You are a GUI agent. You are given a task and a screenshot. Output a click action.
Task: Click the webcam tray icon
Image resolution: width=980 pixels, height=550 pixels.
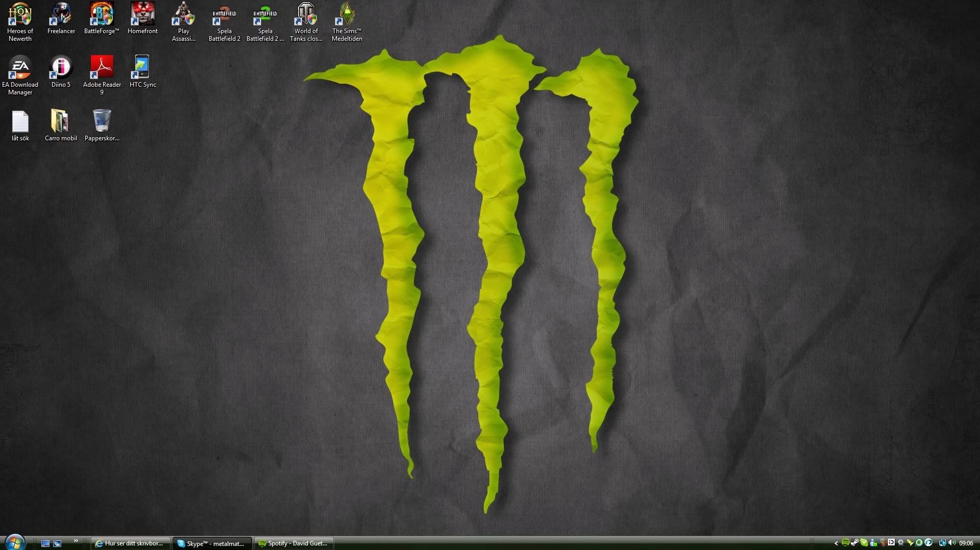tap(901, 543)
